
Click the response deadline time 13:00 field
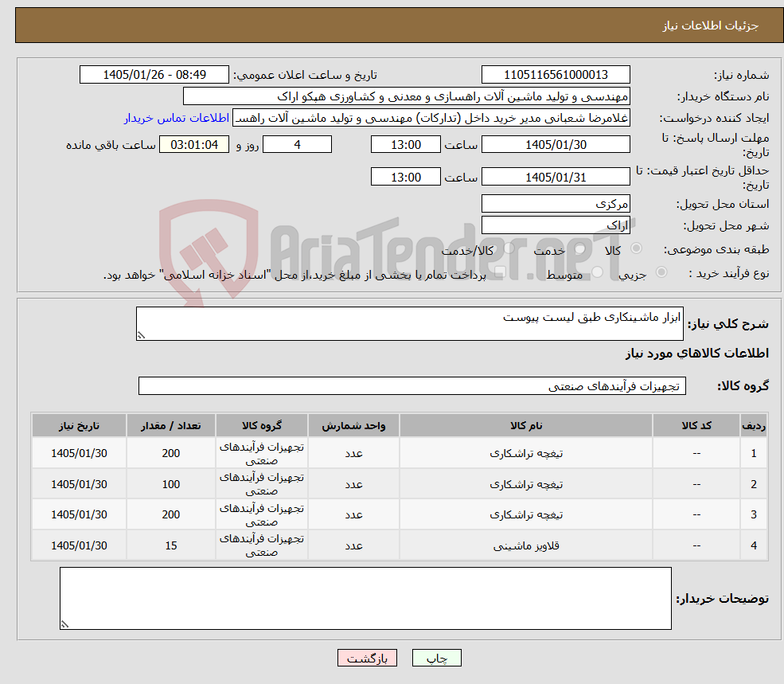click(405, 145)
